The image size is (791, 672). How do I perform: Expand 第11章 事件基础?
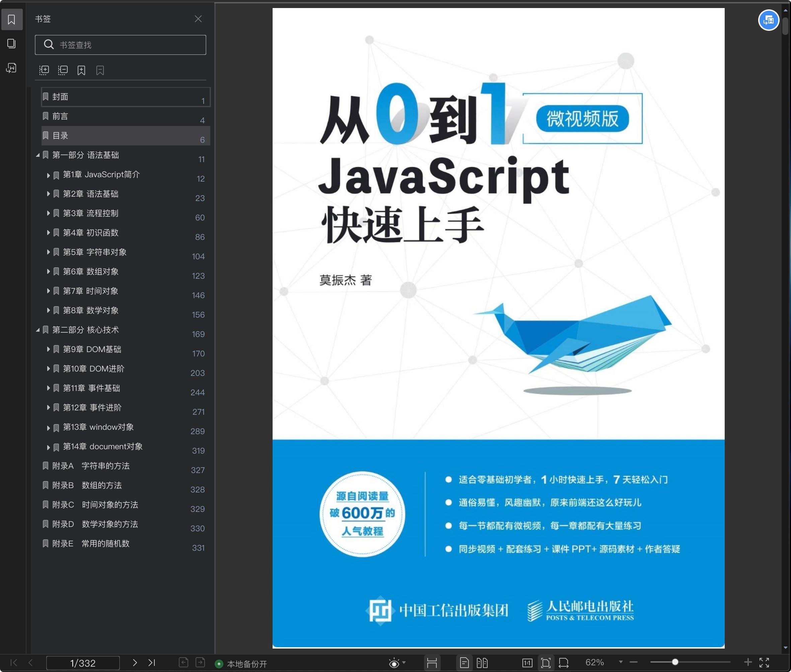48,388
